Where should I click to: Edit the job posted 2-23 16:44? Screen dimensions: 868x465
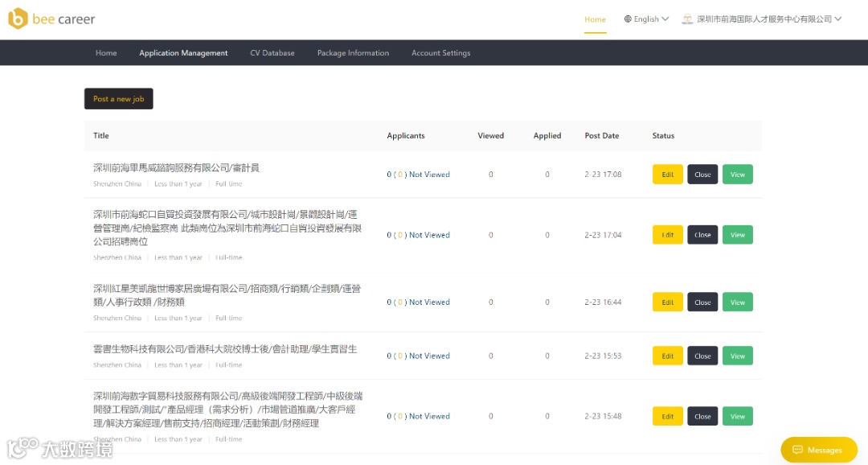click(668, 302)
